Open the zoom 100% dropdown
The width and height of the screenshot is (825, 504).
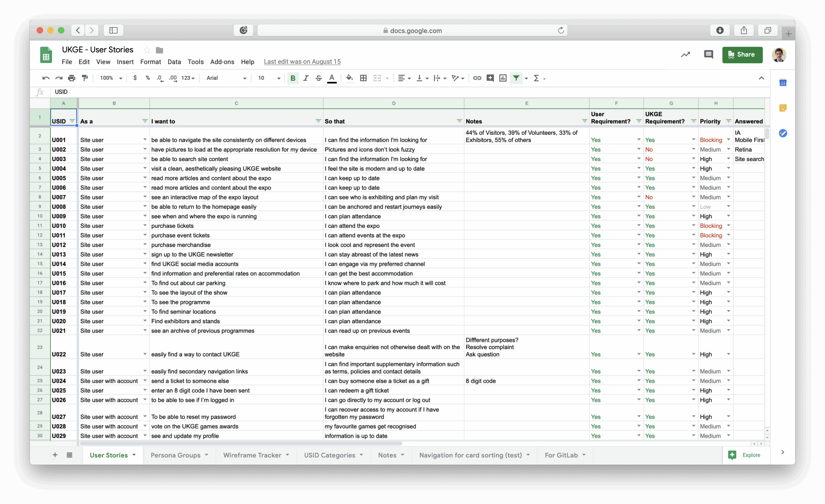[x=111, y=78]
